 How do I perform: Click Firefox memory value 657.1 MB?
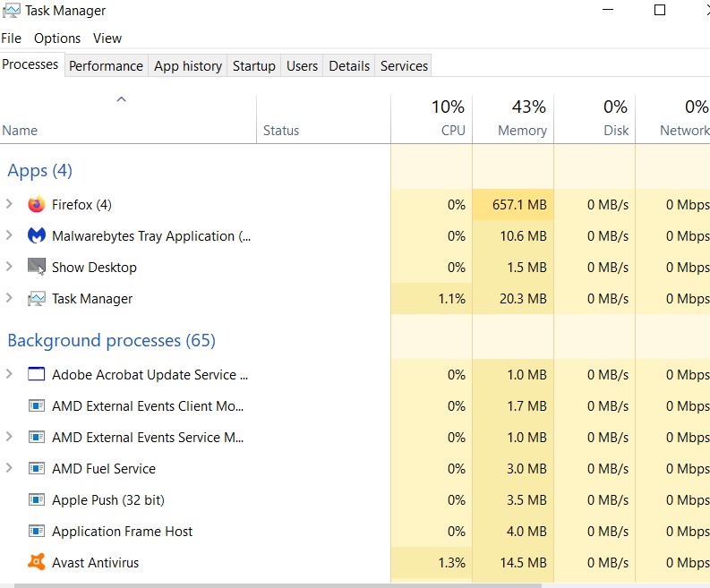pyautogui.click(x=519, y=205)
